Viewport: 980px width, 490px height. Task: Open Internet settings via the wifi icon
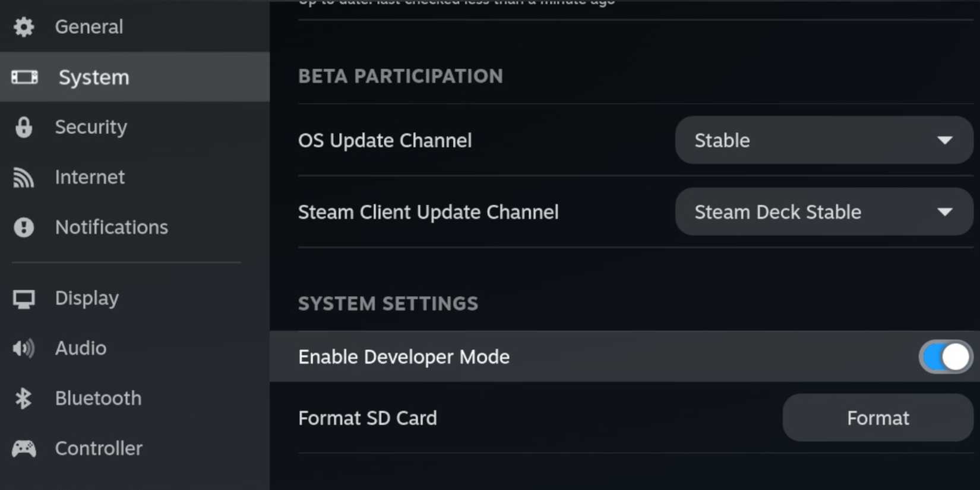23,177
